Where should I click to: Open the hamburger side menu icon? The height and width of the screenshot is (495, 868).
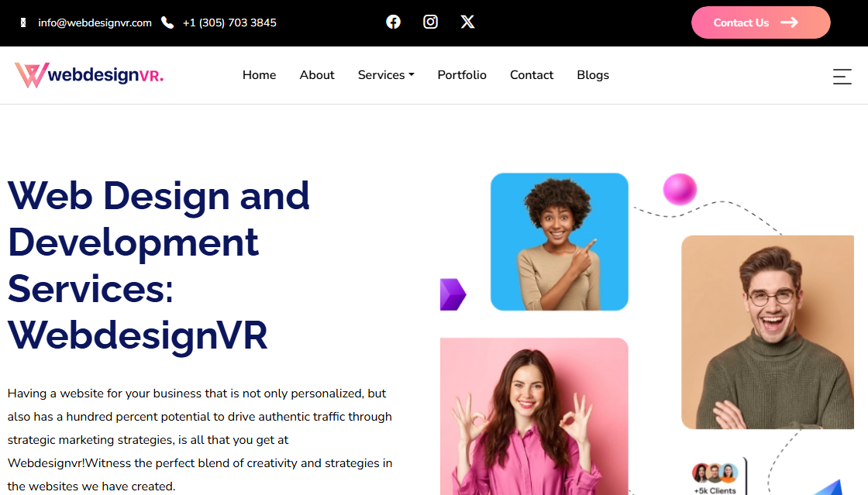[x=842, y=76]
